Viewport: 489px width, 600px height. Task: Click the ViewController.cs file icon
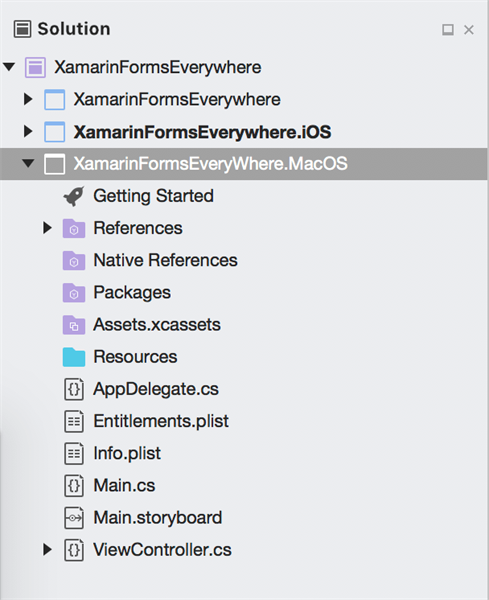(x=74, y=550)
